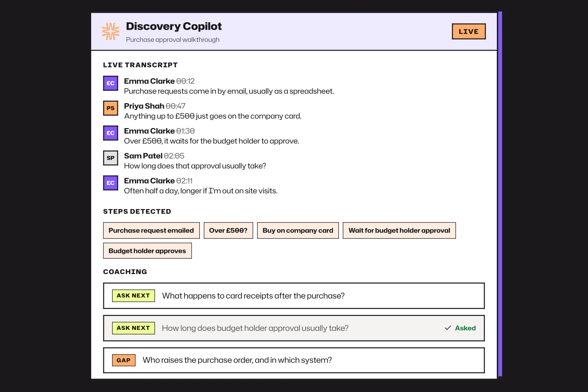Open the asked question about approval time
This screenshot has height=392, width=588.
tap(294, 328)
